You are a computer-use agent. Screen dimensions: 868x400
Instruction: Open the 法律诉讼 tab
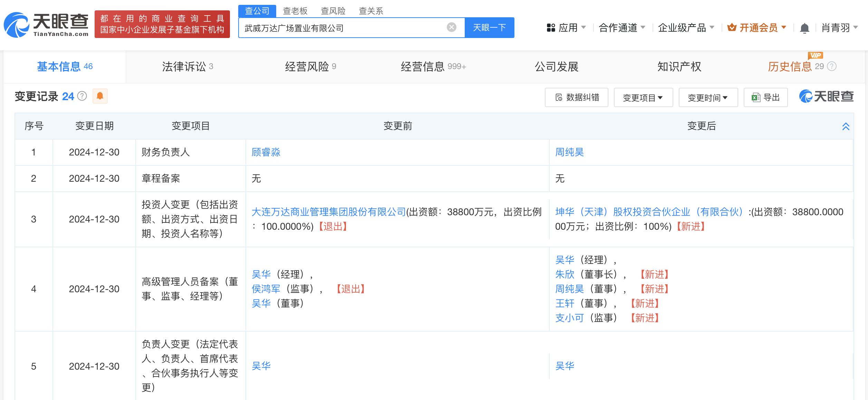(187, 66)
